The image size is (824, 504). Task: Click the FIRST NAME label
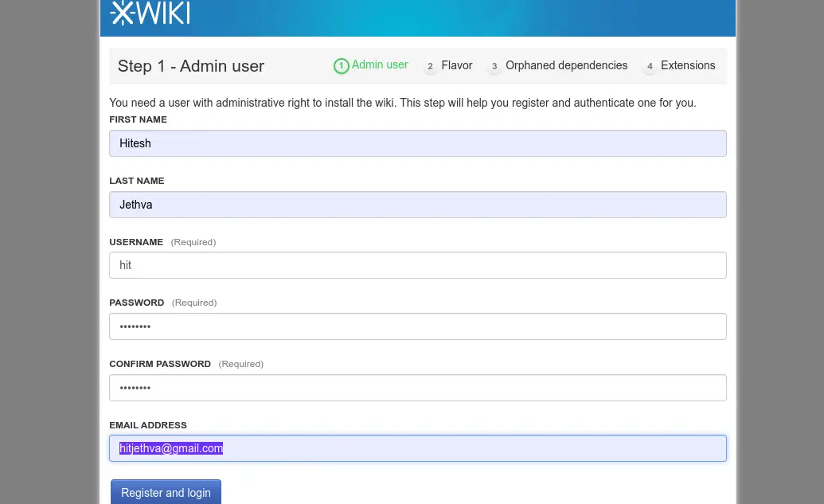point(139,119)
